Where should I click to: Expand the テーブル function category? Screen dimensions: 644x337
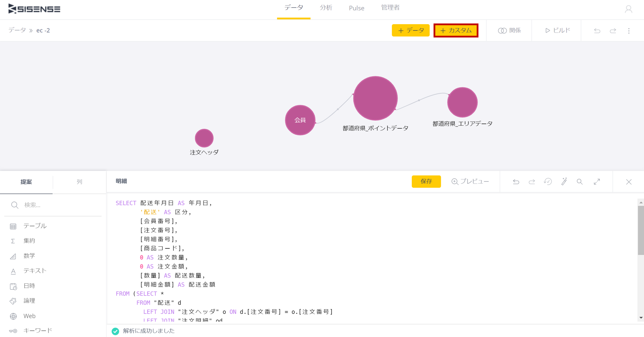click(x=35, y=226)
